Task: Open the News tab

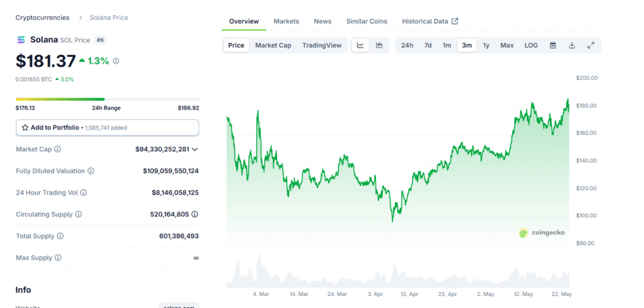Action: [x=323, y=21]
